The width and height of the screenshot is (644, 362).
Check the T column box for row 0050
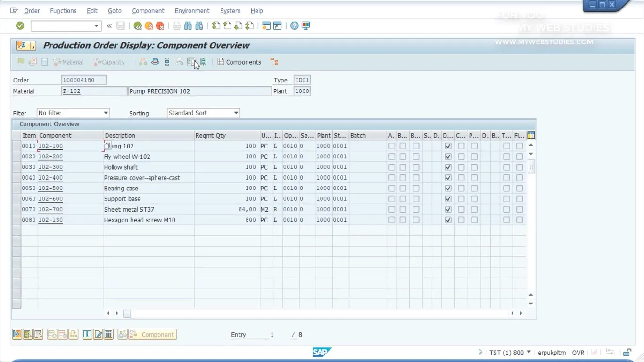[506, 188]
